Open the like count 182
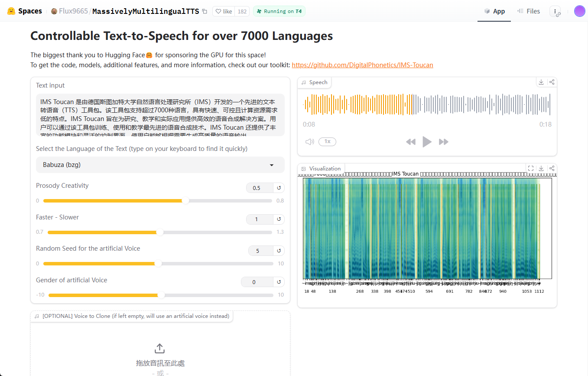The height and width of the screenshot is (376, 588). 242,11
